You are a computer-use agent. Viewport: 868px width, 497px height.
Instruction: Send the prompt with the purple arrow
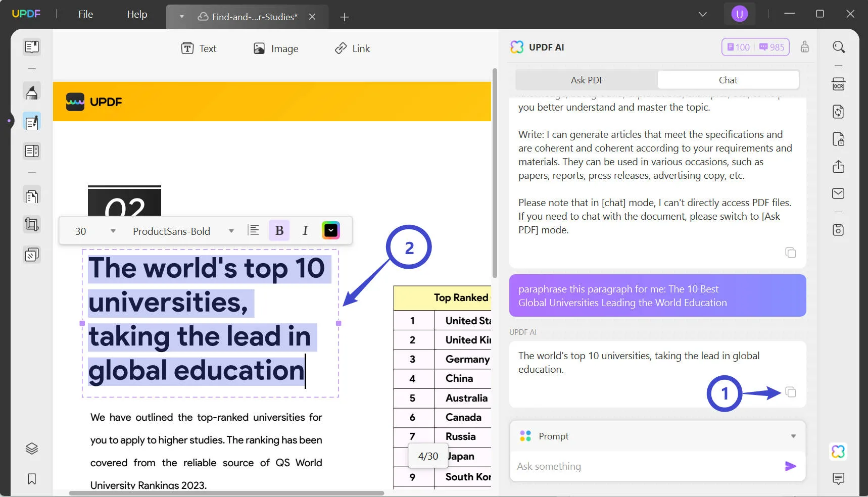point(790,466)
